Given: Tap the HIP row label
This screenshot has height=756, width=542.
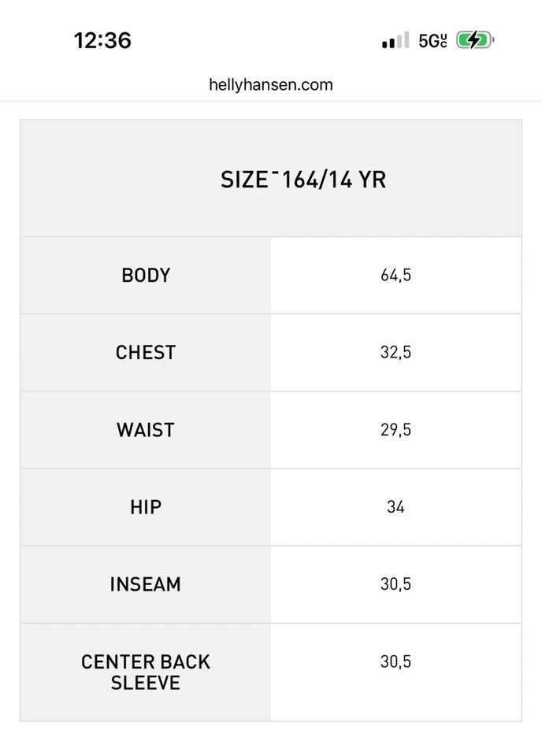Looking at the screenshot, I should click(x=146, y=507).
